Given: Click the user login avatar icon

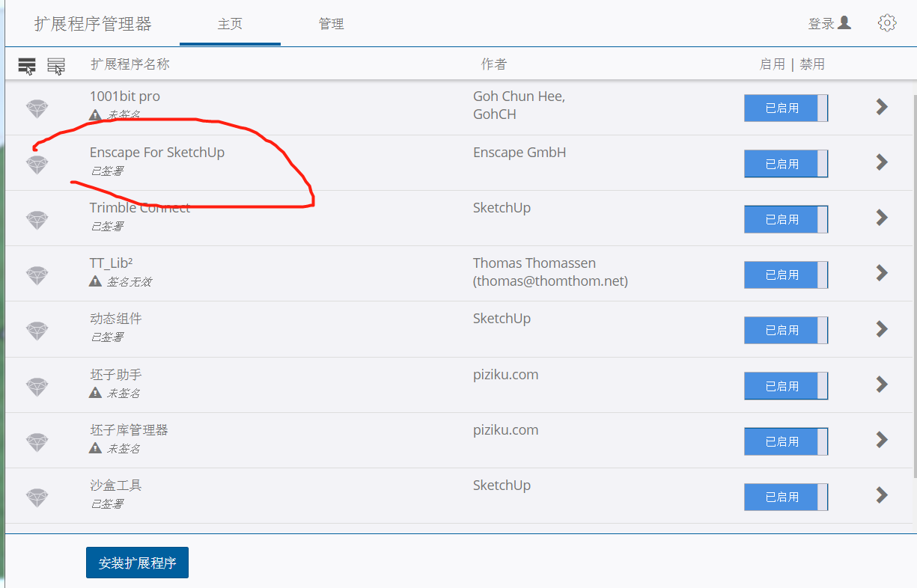Looking at the screenshot, I should (844, 22).
